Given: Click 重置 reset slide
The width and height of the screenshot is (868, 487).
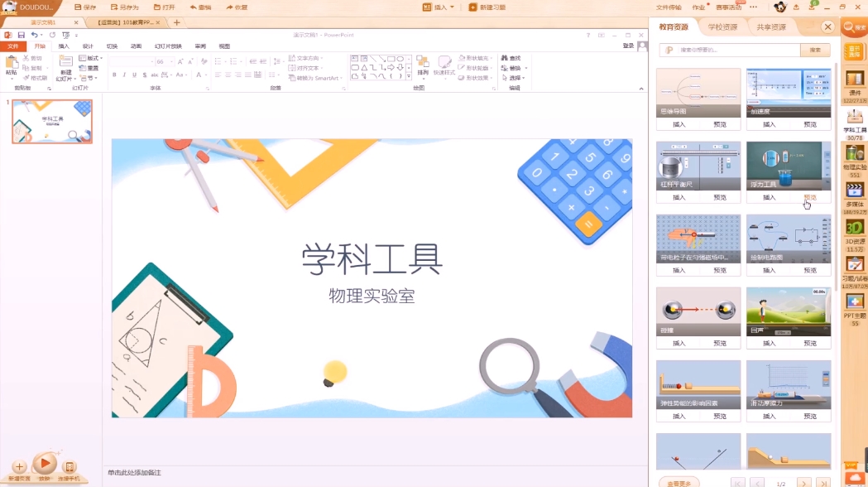Looking at the screenshot, I should pyautogui.click(x=89, y=68).
